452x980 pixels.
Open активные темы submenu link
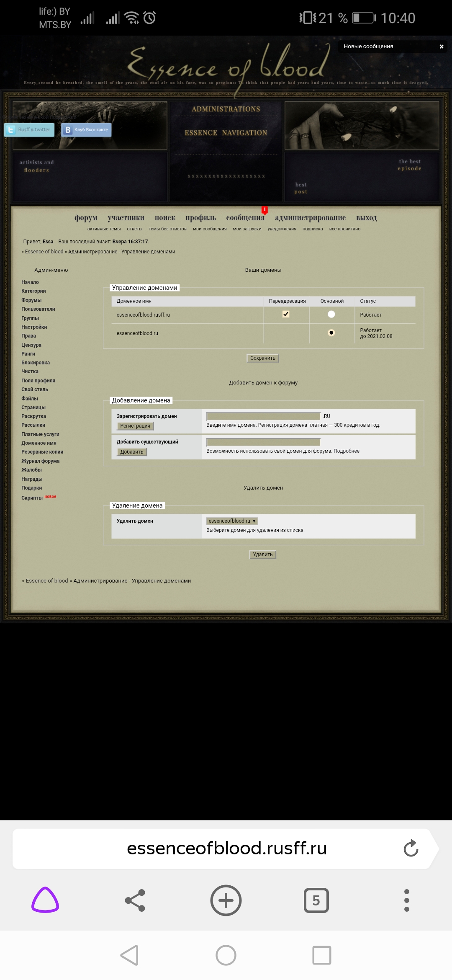pyautogui.click(x=104, y=229)
